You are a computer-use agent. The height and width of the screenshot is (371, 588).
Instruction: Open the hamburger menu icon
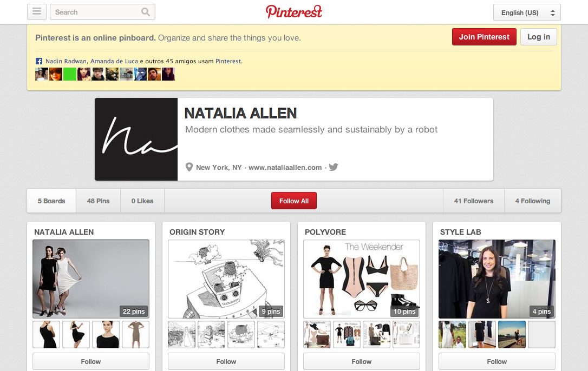[37, 12]
